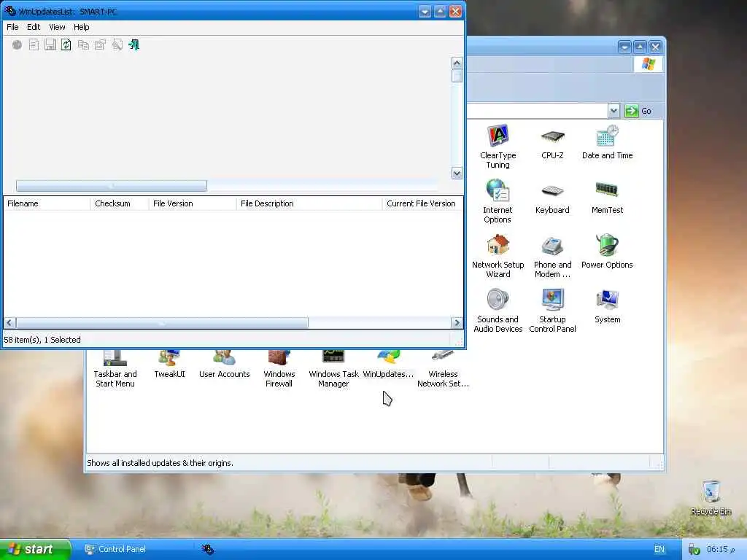Maximize the WinUpdatesList window

pyautogui.click(x=440, y=12)
